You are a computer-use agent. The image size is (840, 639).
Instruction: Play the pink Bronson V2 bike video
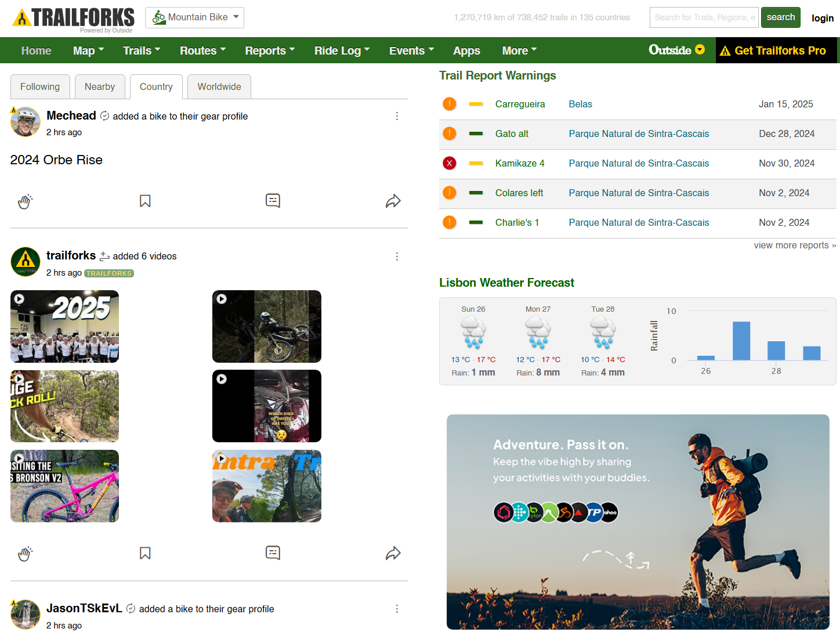coord(64,486)
